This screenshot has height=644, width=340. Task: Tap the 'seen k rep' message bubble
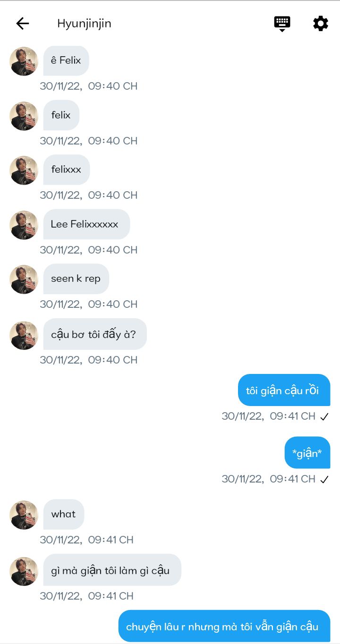click(76, 279)
